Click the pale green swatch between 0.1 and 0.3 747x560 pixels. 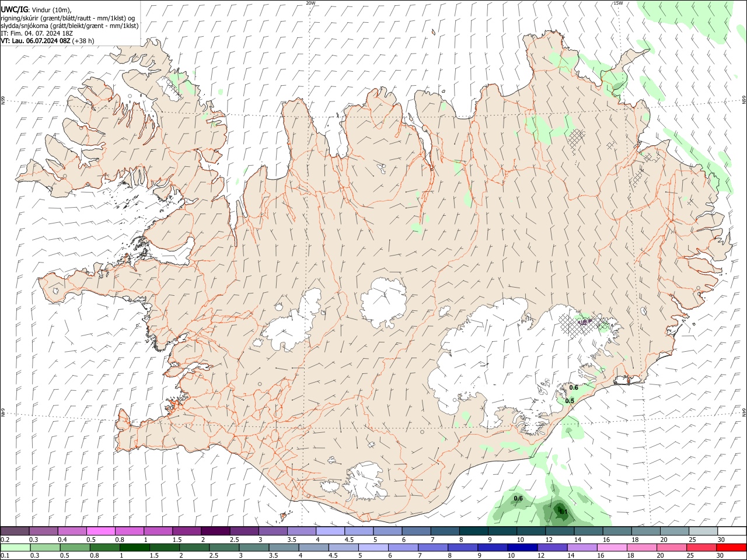[x=15, y=548]
